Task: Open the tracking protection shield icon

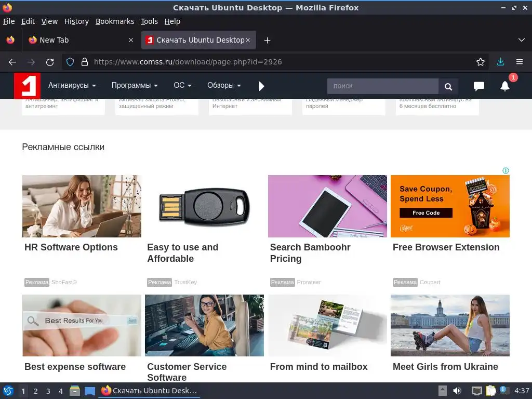Action: click(x=70, y=62)
